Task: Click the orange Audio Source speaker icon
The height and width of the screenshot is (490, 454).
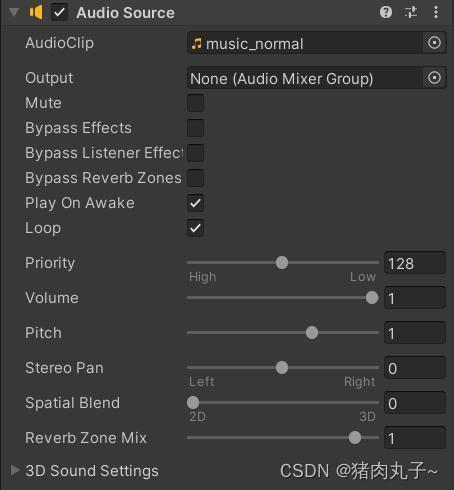Action: tap(36, 13)
